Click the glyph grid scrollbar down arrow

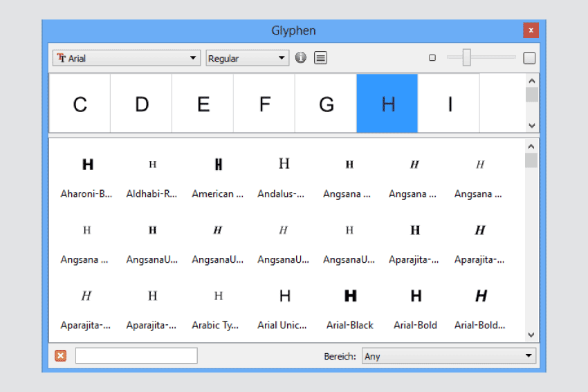(x=532, y=126)
